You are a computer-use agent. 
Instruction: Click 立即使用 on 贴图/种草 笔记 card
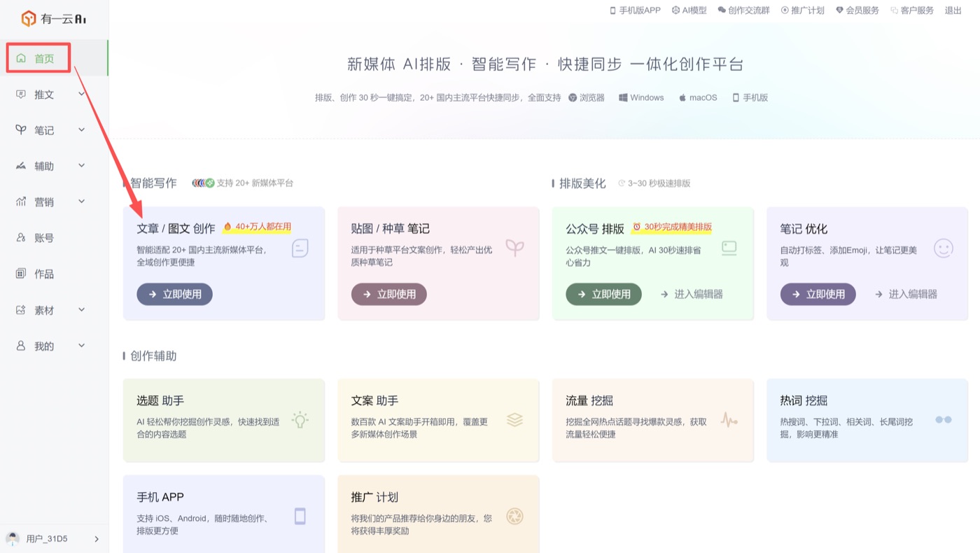(x=388, y=294)
